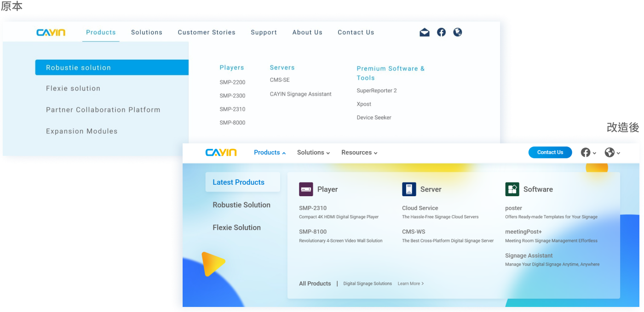Click the blue Server category icon
Screen dimensions: 644x312
409,189
